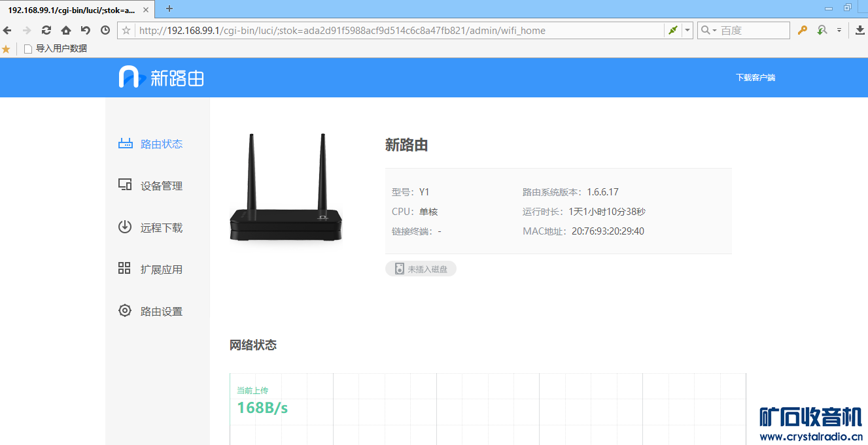
Task: Click the 扩展应用 grid icon
Action: coord(124,268)
